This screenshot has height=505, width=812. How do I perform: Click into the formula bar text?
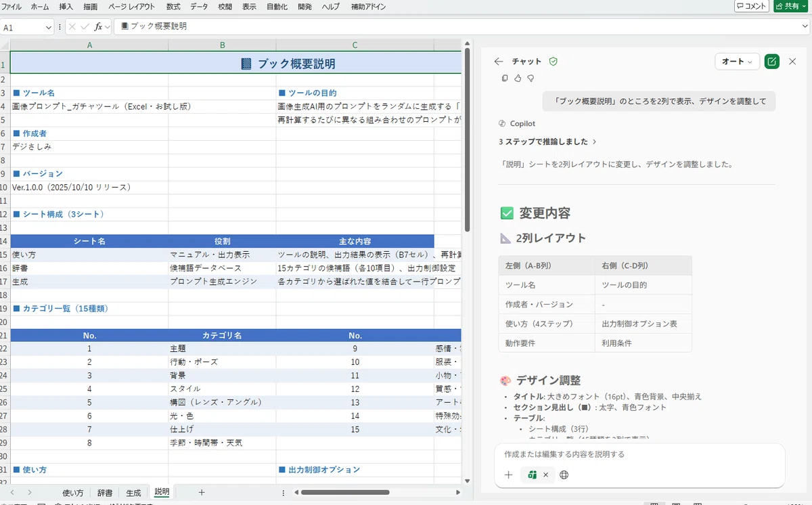pos(460,26)
